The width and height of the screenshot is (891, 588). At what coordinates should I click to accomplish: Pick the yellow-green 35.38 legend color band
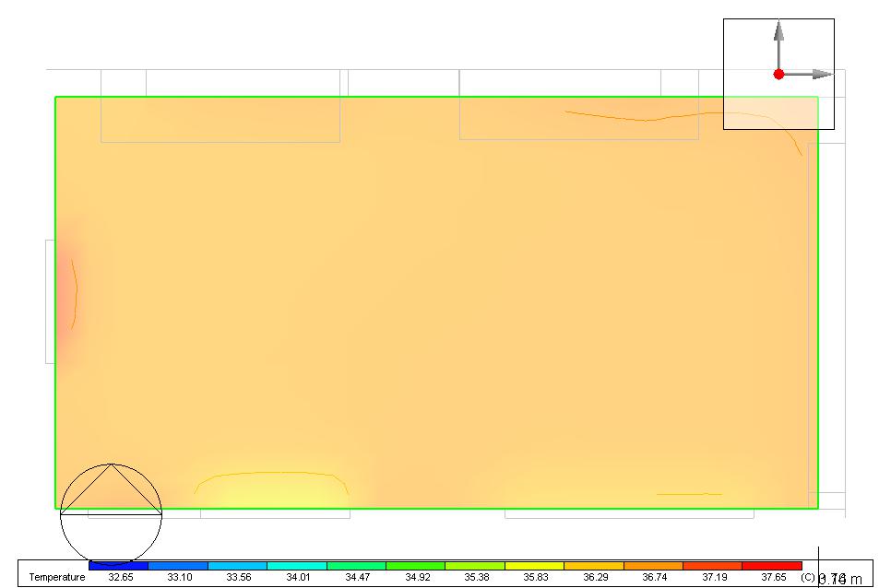475,566
